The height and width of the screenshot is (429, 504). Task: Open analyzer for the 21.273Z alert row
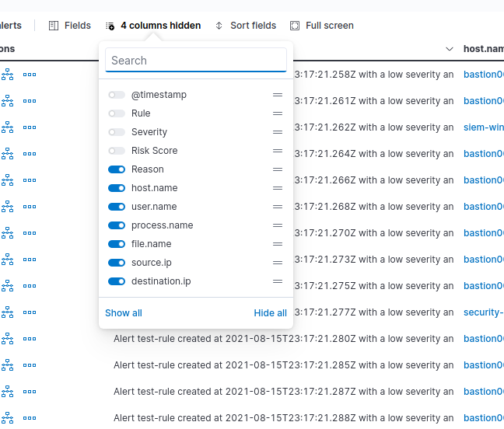[8, 260]
